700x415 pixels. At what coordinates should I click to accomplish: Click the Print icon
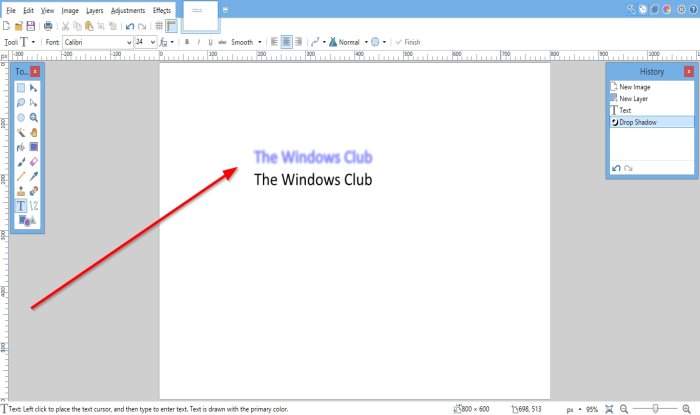pos(48,26)
